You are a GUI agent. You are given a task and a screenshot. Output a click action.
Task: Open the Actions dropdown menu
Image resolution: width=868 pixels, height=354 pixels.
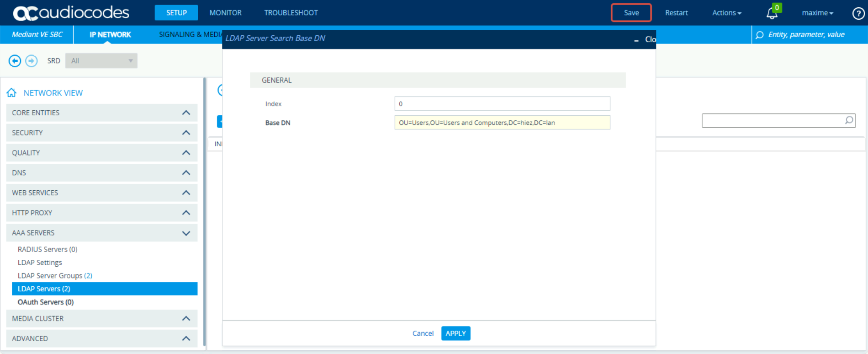click(x=726, y=13)
